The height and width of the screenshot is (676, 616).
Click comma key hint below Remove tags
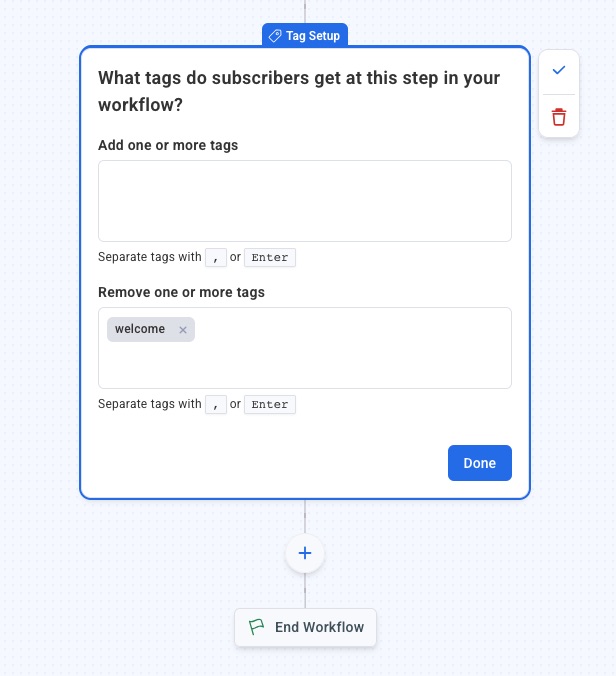click(x=216, y=404)
